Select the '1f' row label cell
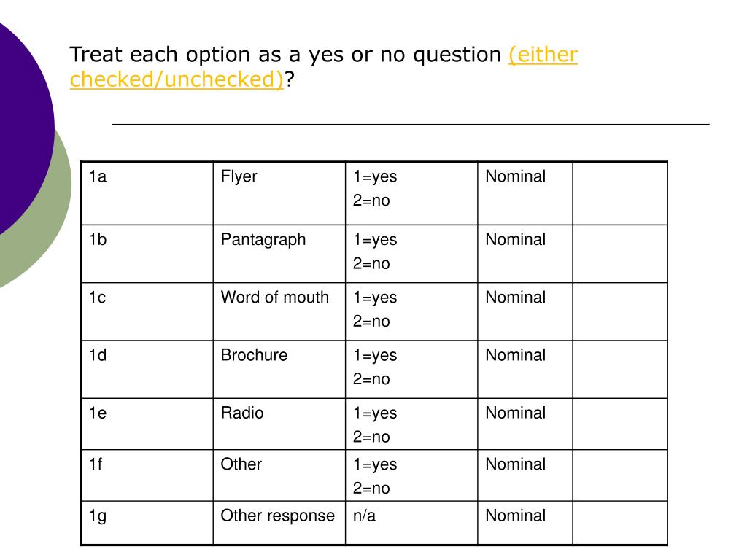The height and width of the screenshot is (560, 747). pos(147,475)
